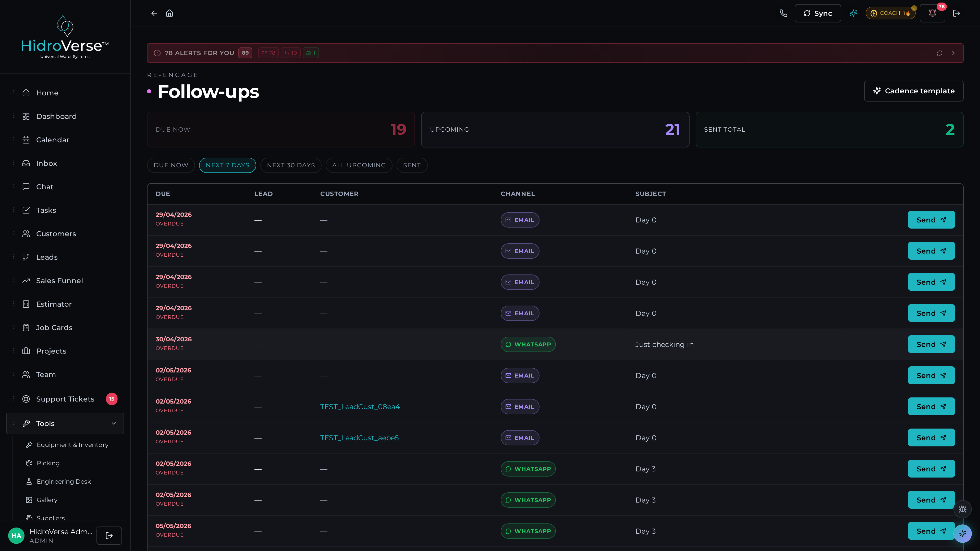Open Dashboard in the sidebar
Viewport: 980px width, 551px height.
point(65,116)
